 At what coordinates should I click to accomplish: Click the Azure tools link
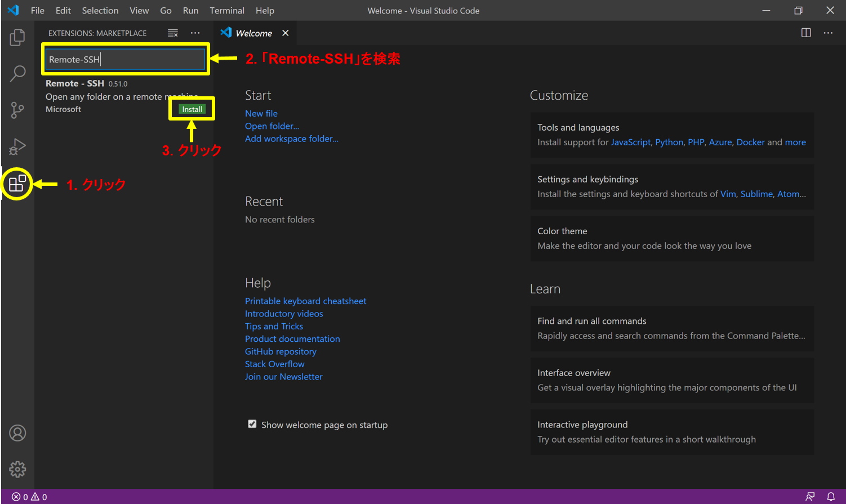720,142
